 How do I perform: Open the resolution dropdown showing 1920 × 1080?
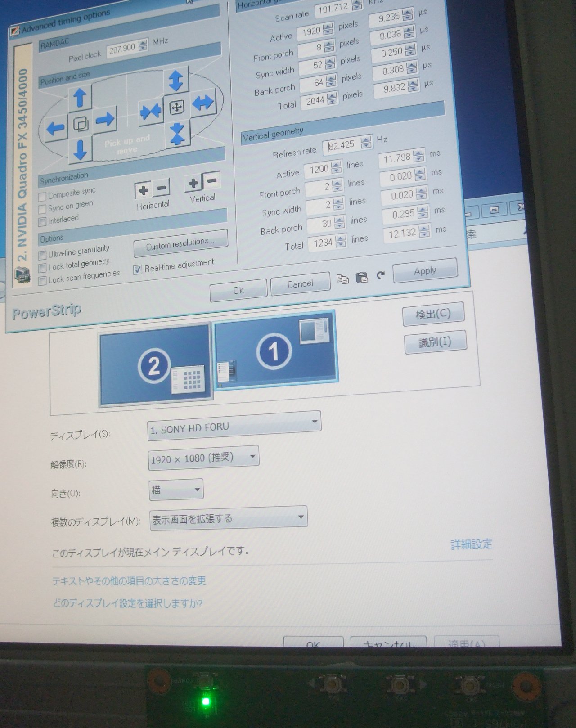tap(203, 458)
